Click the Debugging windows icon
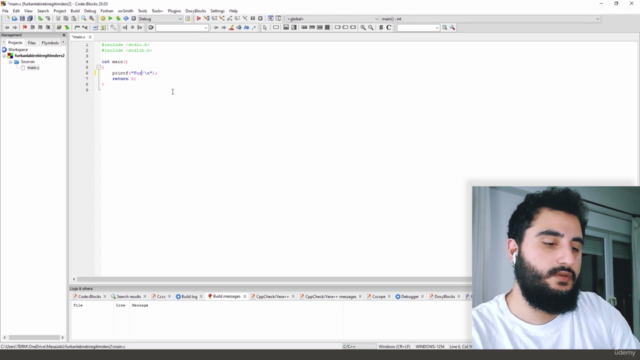This screenshot has width=640, height=360. pos(271,18)
